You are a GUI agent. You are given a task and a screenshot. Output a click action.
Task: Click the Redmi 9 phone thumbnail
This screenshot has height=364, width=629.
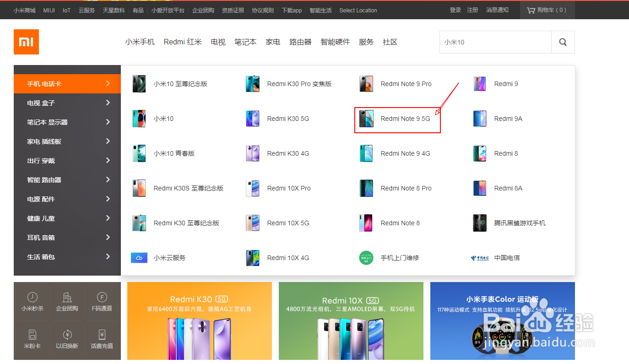point(480,84)
